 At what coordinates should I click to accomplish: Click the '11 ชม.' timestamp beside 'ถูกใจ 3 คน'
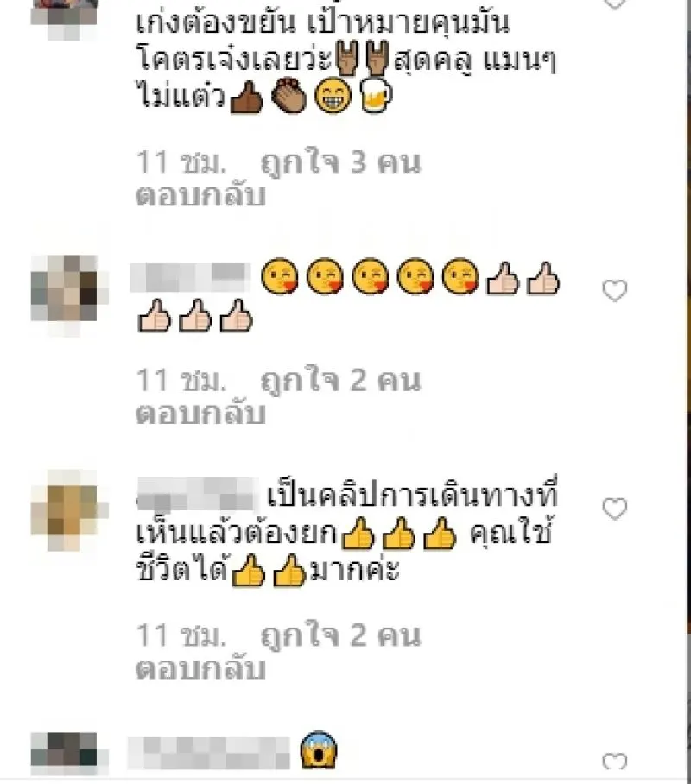pyautogui.click(x=181, y=162)
